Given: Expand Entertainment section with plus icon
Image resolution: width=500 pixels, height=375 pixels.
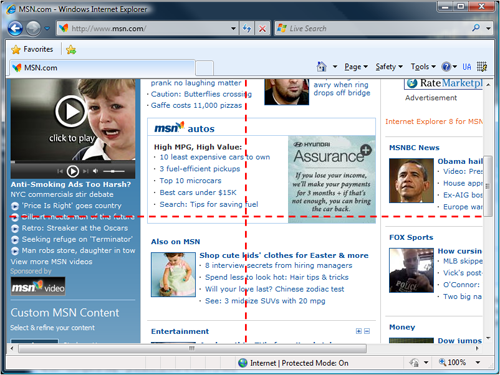Looking at the screenshot, I should [359, 331].
